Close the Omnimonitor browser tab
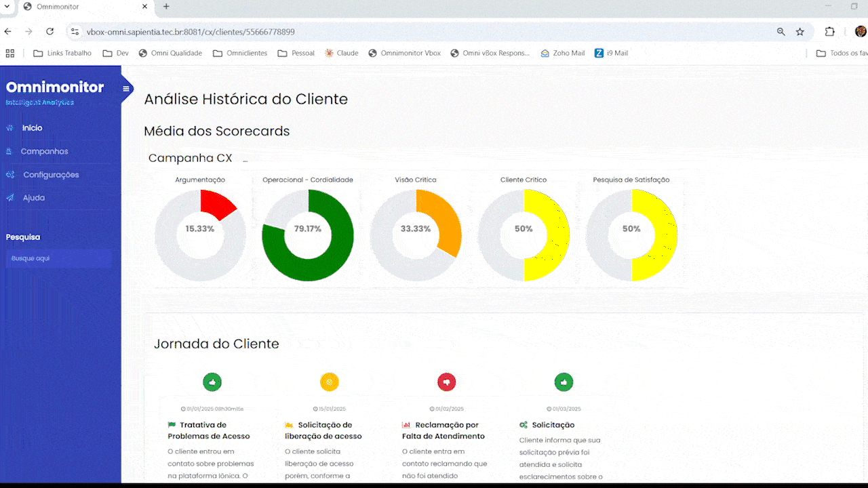Image resolution: width=868 pixels, height=488 pixels. [x=145, y=7]
